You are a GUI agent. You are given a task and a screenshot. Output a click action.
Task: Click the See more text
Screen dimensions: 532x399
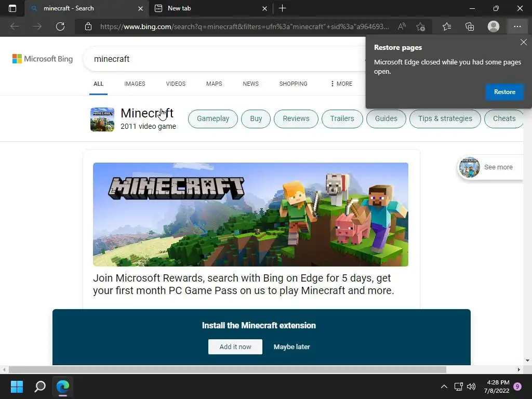pos(498,167)
